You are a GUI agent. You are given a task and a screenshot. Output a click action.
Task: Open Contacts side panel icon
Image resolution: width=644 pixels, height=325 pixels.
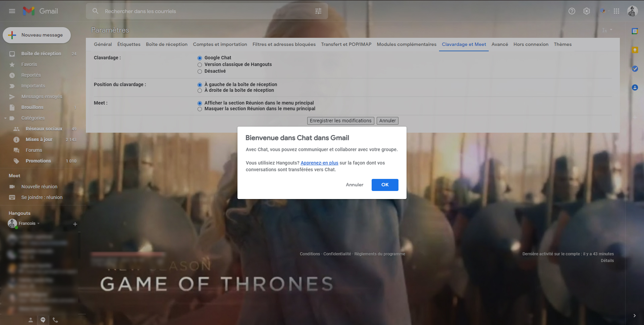[635, 87]
